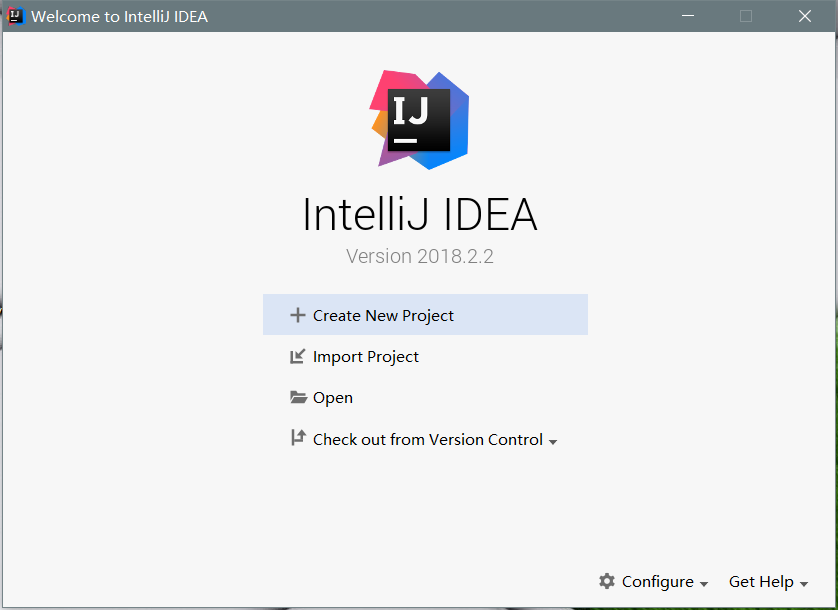
Task: Expand the Configure dropdown arrow
Action: (704, 584)
